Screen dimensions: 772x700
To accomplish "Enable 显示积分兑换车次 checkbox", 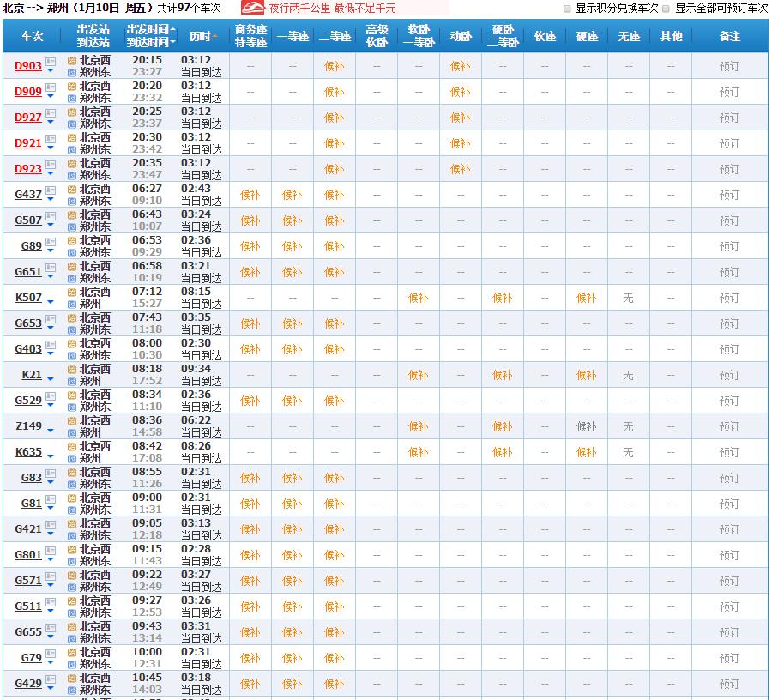I will [x=567, y=9].
